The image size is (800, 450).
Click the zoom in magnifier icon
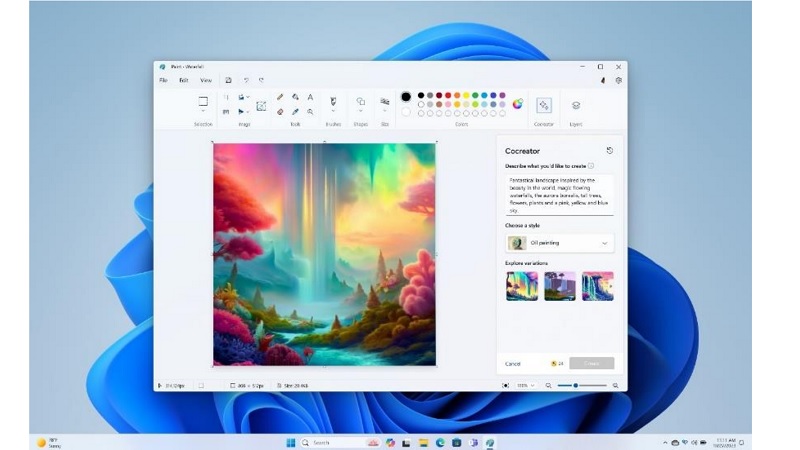coord(615,386)
